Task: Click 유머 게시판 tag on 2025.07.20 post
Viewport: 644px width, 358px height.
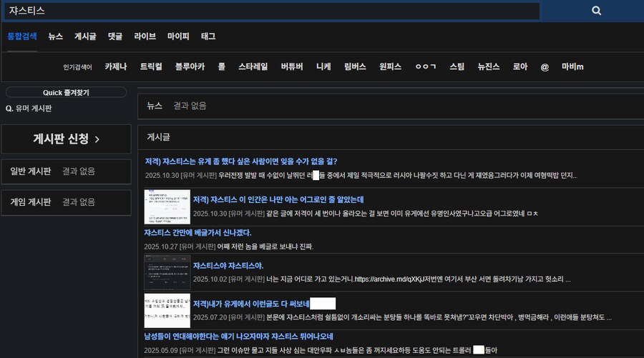Action: click(x=246, y=317)
